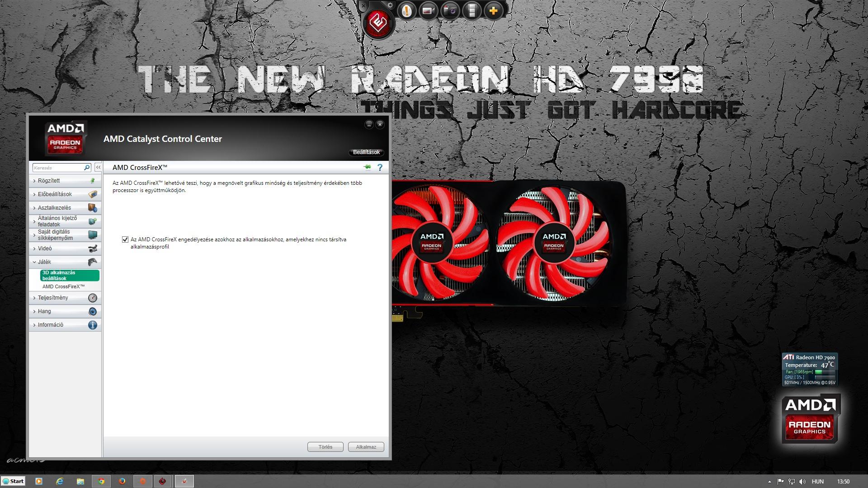
Task: Select AMD CrossFireX sidebar item
Action: (63, 287)
